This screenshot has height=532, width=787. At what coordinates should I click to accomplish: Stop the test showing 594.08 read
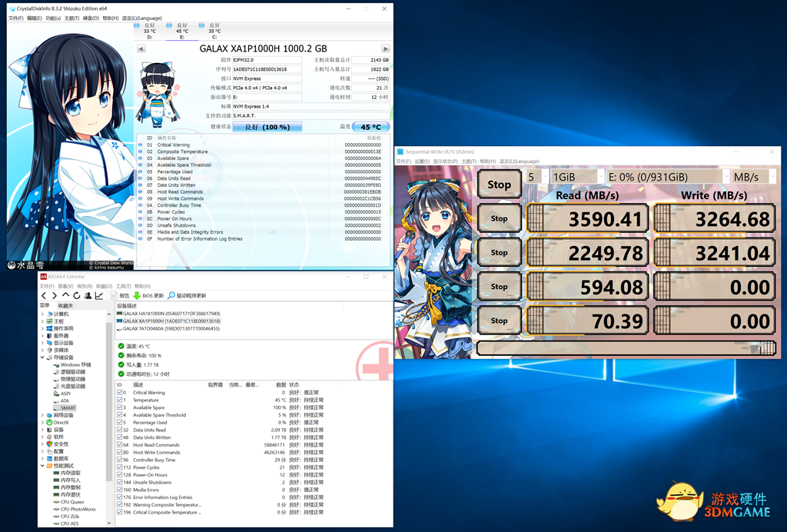(x=500, y=287)
